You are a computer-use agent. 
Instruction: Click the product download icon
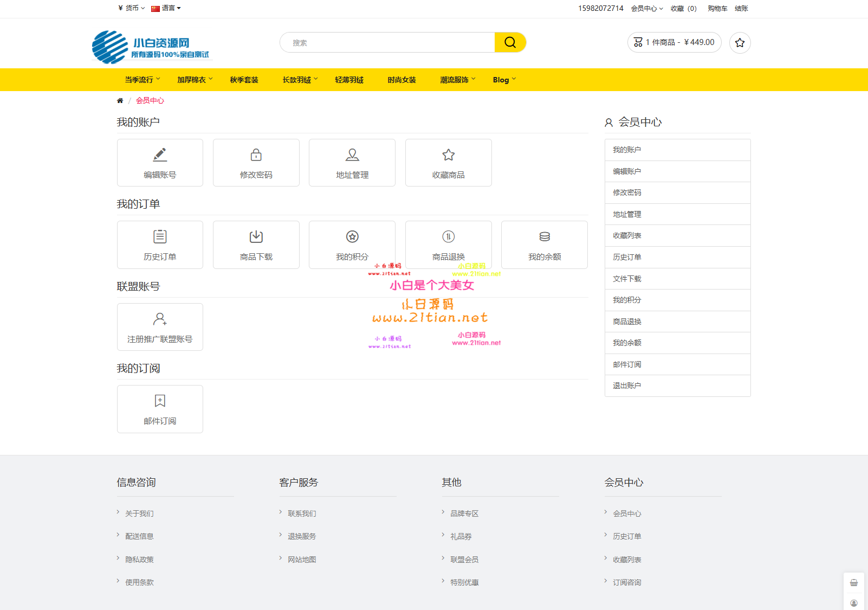[256, 237]
